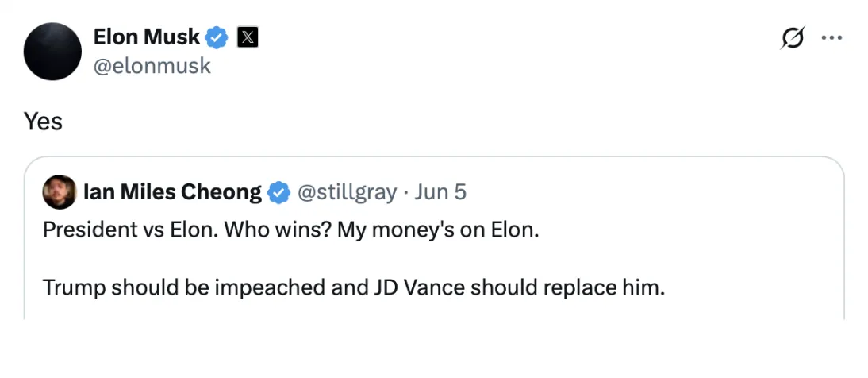868x378 pixels.
Task: Click Elon Musk's blue verified badge
Action: [x=217, y=37]
